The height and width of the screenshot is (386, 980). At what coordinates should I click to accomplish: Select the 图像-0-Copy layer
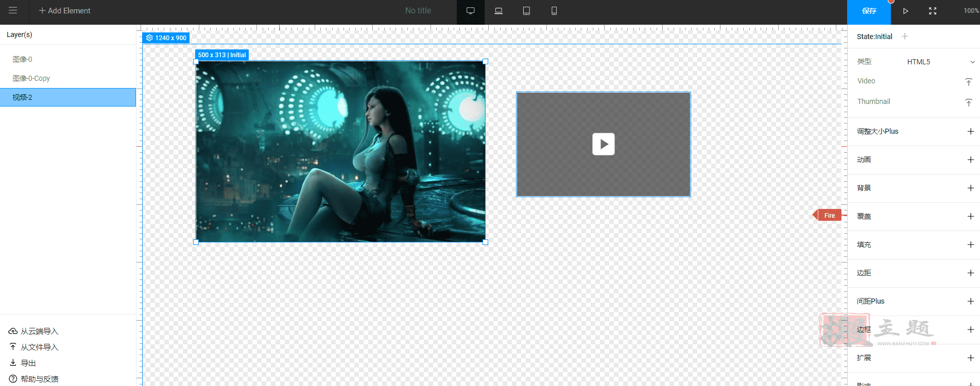[x=68, y=78]
